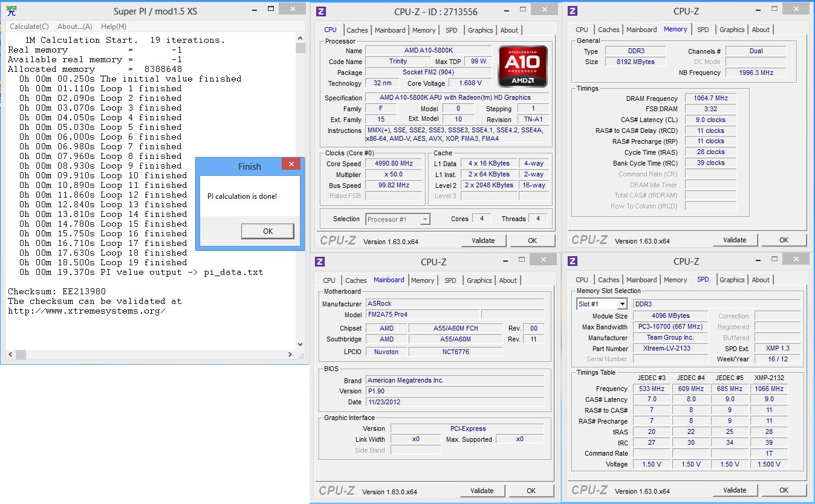Close the Super PI / mod1.5 XS window

pyautogui.click(x=291, y=8)
